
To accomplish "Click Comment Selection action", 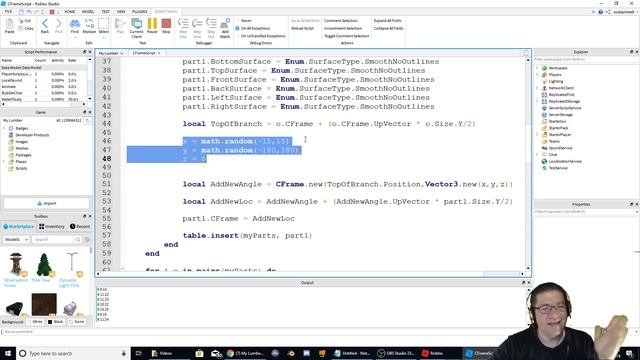I will click(340, 20).
